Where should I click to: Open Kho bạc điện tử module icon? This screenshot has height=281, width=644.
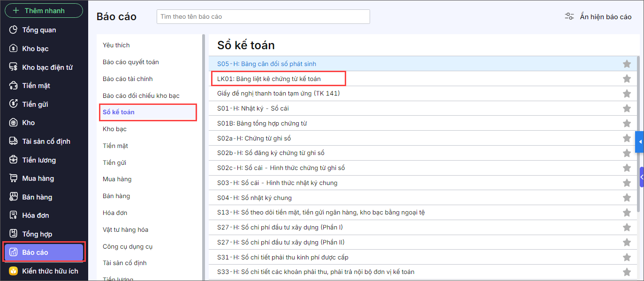click(x=14, y=67)
